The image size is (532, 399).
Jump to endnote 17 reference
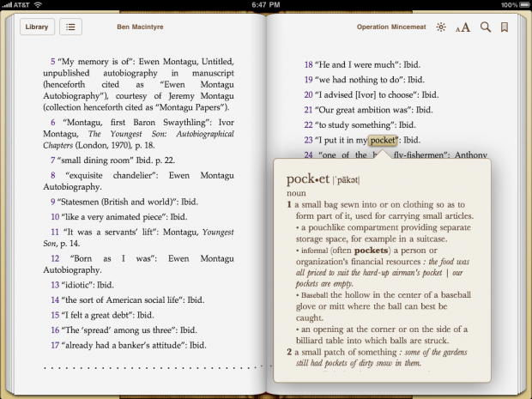pos(54,345)
